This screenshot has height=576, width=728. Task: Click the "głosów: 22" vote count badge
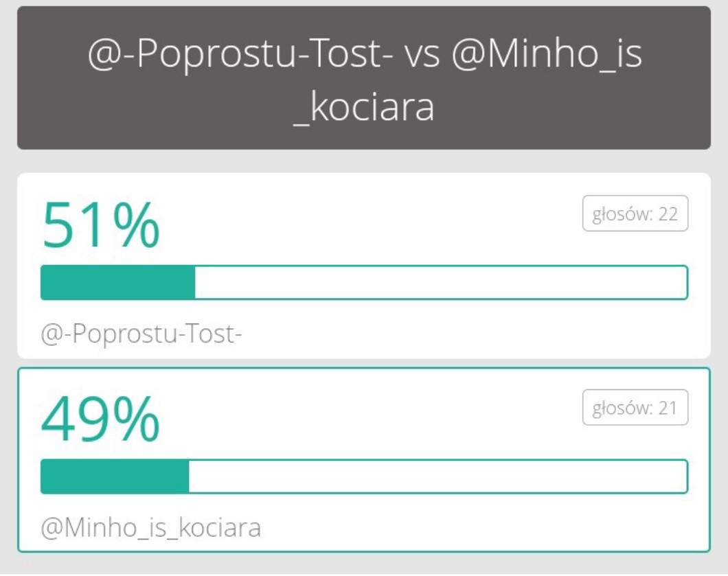635,214
